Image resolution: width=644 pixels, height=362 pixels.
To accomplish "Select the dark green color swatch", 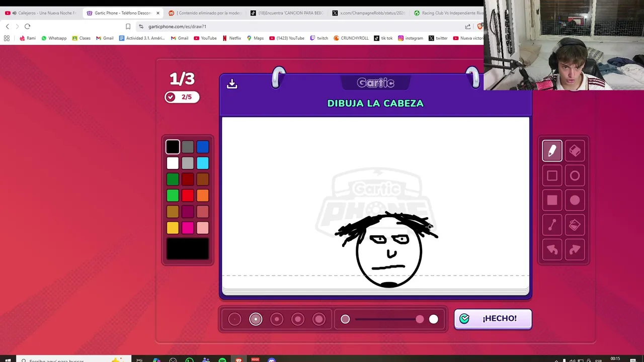I will [x=173, y=179].
